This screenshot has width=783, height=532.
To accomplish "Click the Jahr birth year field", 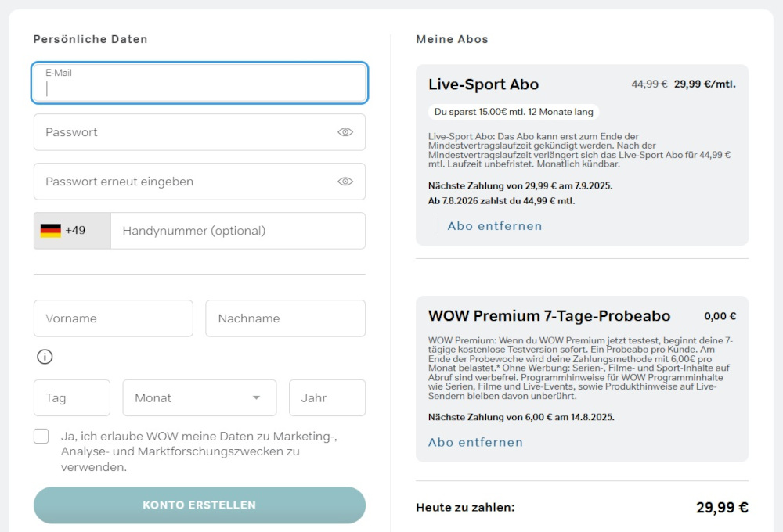I will pyautogui.click(x=327, y=397).
